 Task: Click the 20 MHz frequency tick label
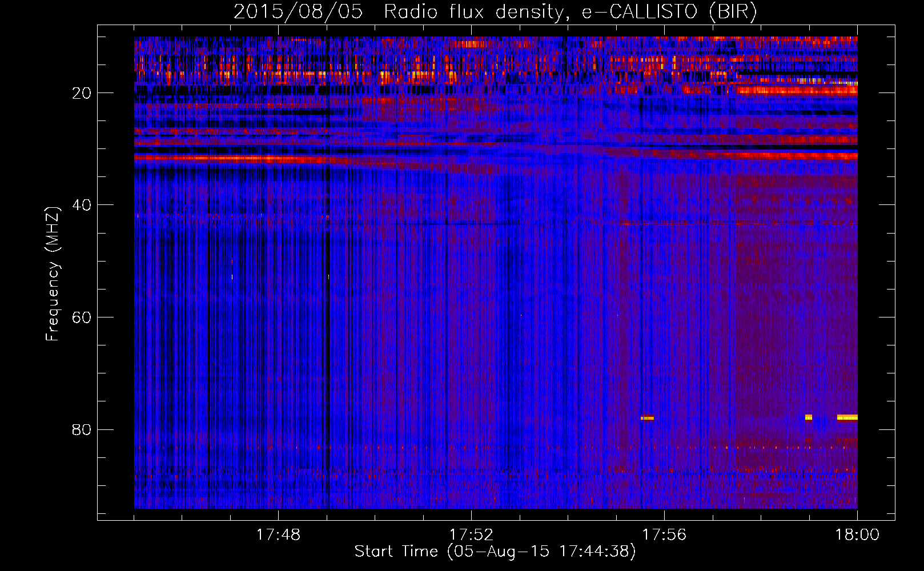pos(82,93)
